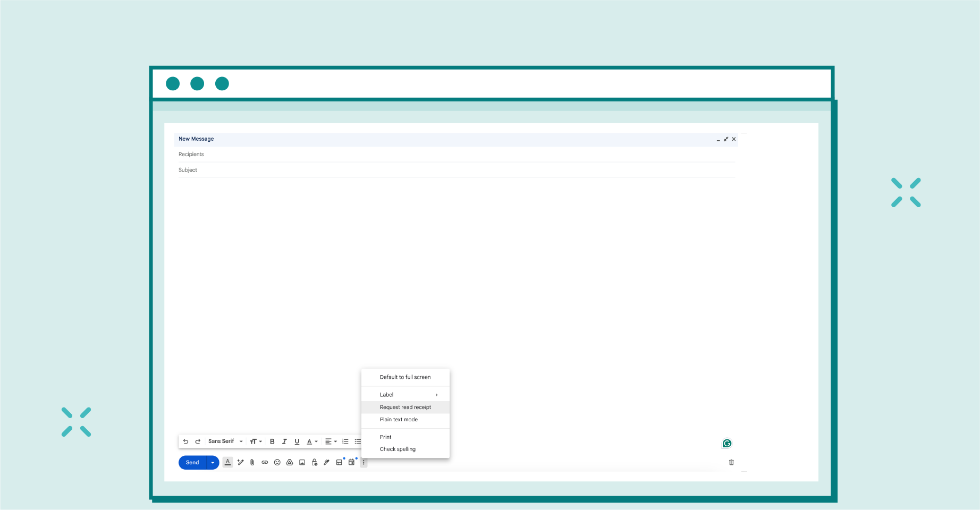Discard the draft with the trash icon
The image size is (980, 510).
click(731, 462)
